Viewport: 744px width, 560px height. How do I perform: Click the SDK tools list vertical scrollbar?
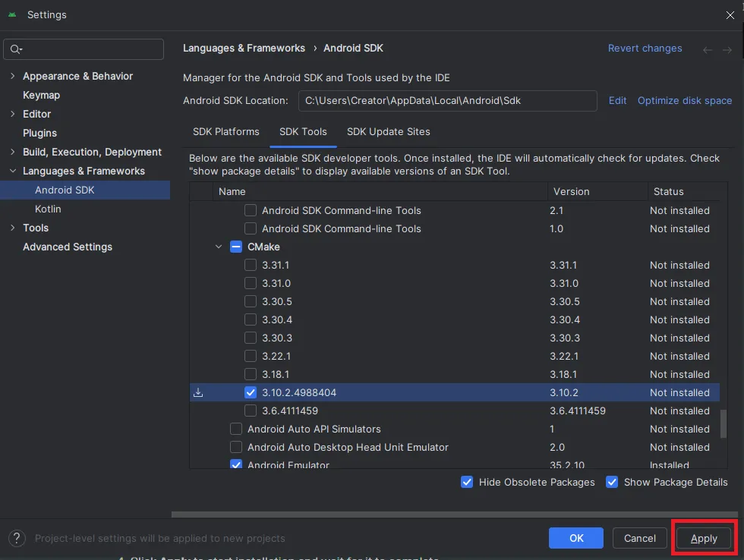[723, 423]
